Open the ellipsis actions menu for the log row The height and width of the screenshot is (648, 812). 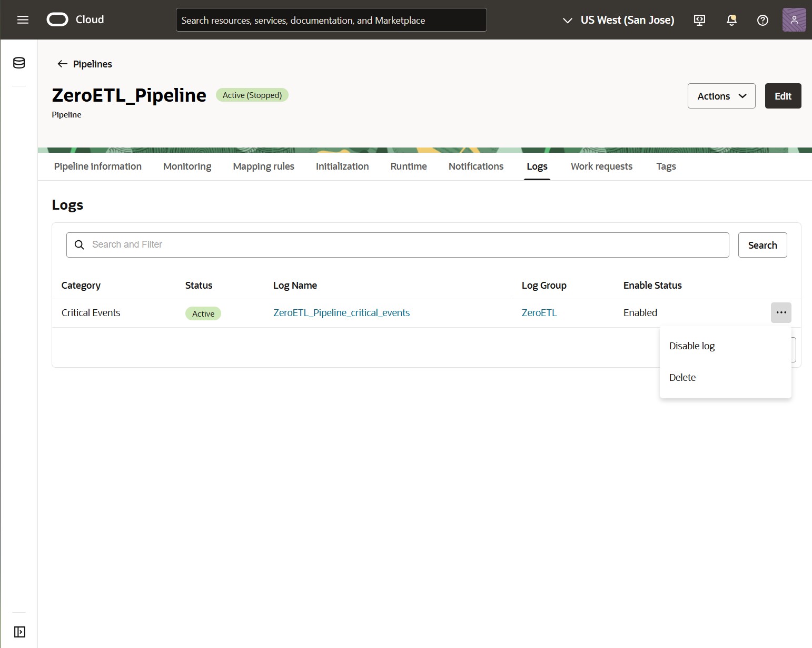point(781,312)
